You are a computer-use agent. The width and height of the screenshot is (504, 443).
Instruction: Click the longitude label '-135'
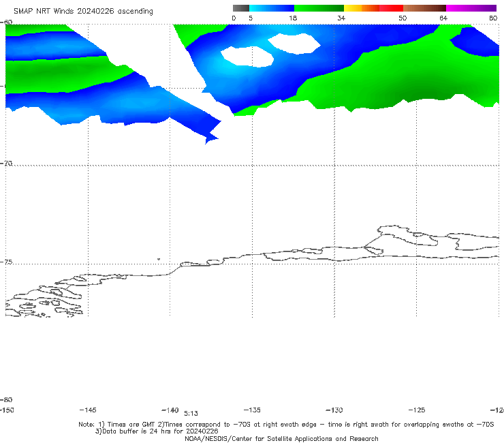click(x=252, y=410)
